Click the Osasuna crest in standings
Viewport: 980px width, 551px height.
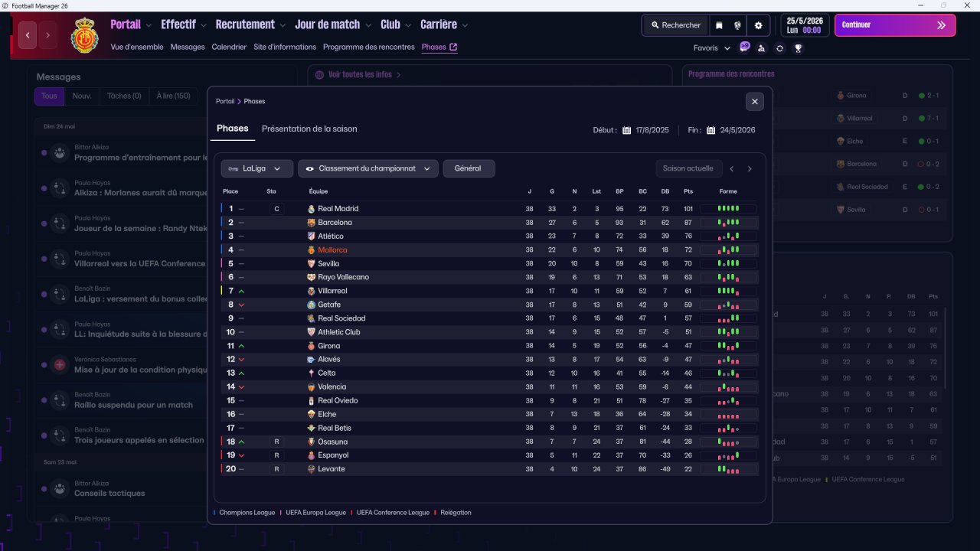pos(311,442)
